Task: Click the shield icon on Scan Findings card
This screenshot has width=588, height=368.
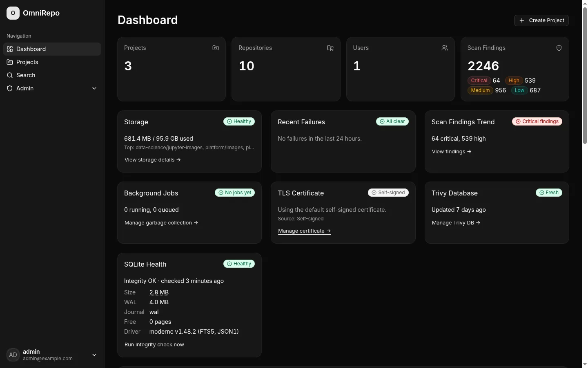Action: pos(559,48)
